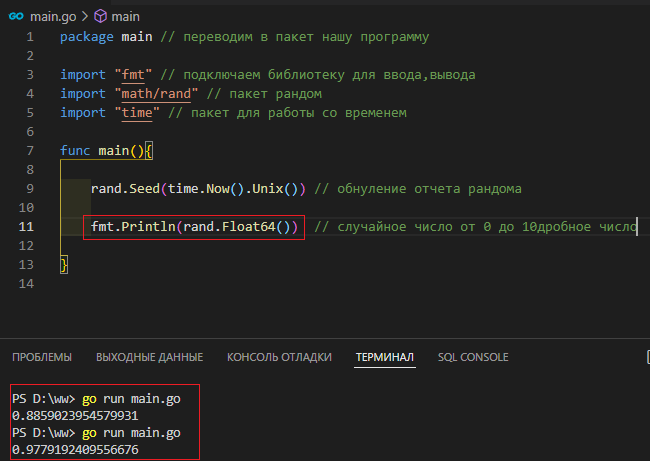Click the fmt.Println(rand.Float64()) statement
650x461 pixels.
tap(194, 227)
